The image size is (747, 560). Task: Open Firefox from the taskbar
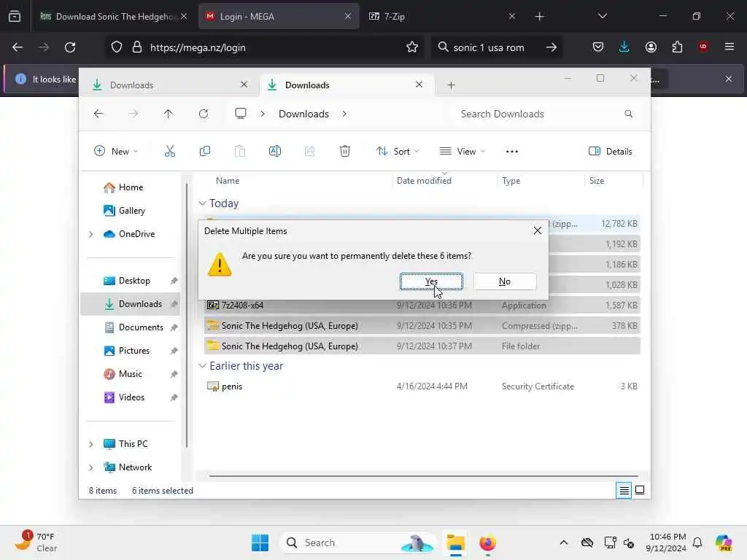click(487, 542)
